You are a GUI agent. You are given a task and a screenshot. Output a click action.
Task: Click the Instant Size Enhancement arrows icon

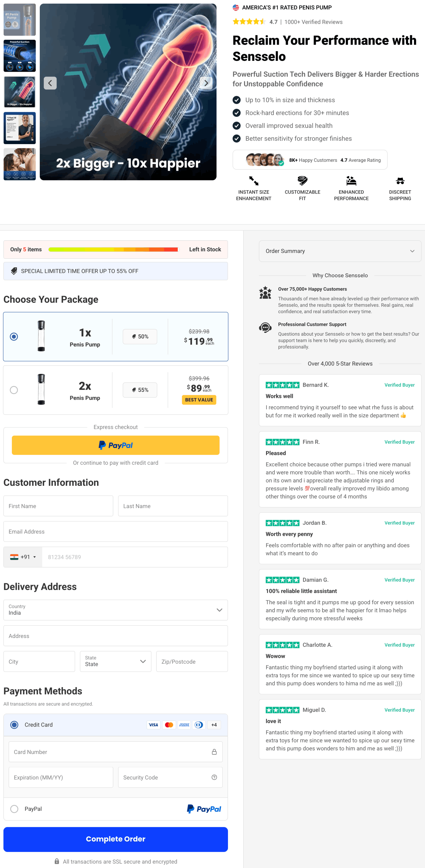[254, 181]
